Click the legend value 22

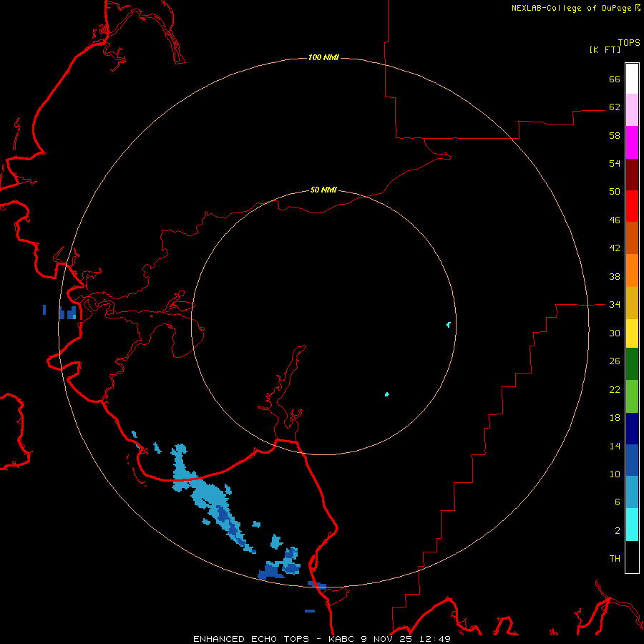(615, 390)
